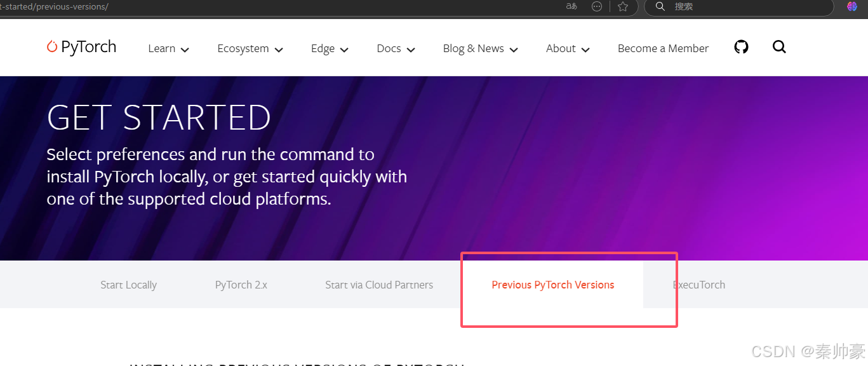Open the browser translate icon
This screenshot has width=868, height=366.
pos(571,6)
